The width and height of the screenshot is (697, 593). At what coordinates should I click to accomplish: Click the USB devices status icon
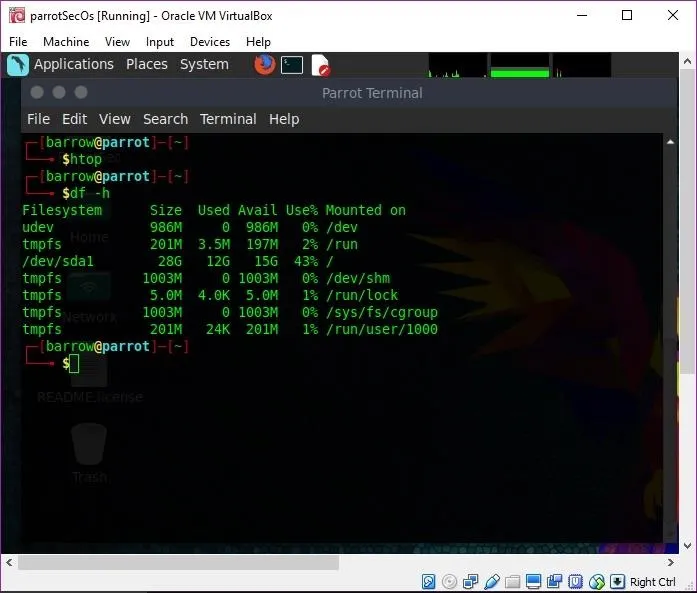click(492, 581)
